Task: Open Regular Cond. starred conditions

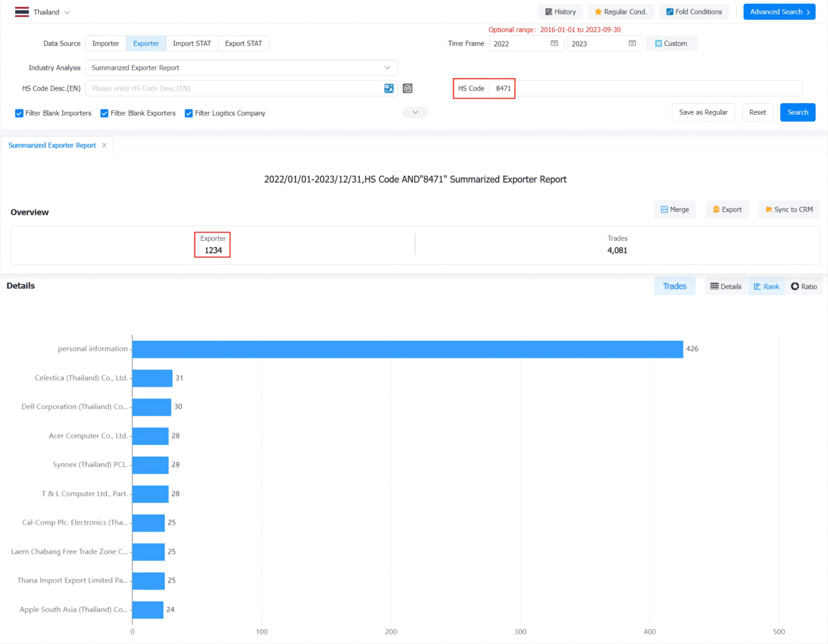Action: pos(621,12)
